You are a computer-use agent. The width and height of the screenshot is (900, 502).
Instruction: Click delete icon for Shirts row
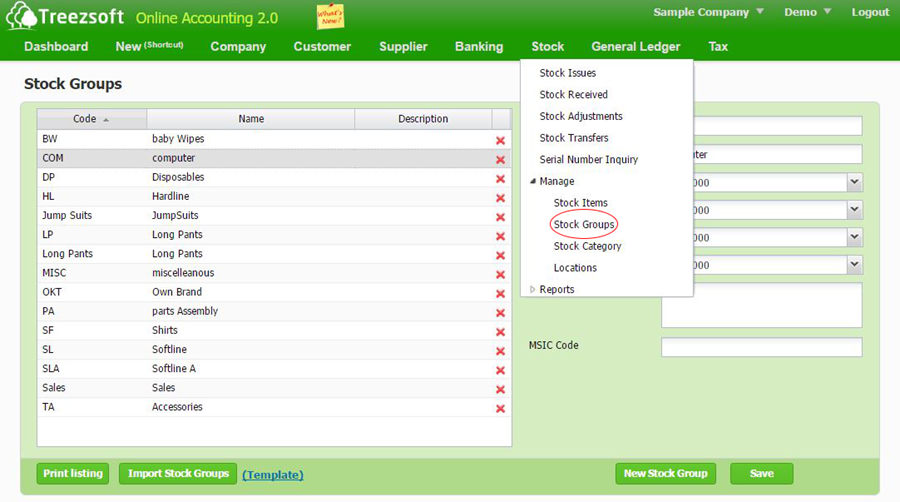(500, 331)
